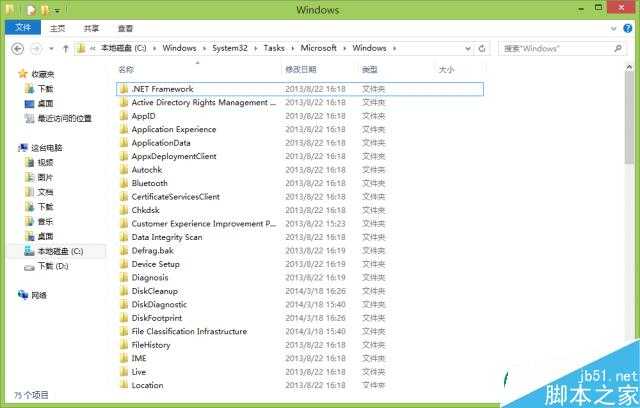Switch to the 共享 ribbon tab
The image size is (640, 408).
pyautogui.click(x=91, y=28)
